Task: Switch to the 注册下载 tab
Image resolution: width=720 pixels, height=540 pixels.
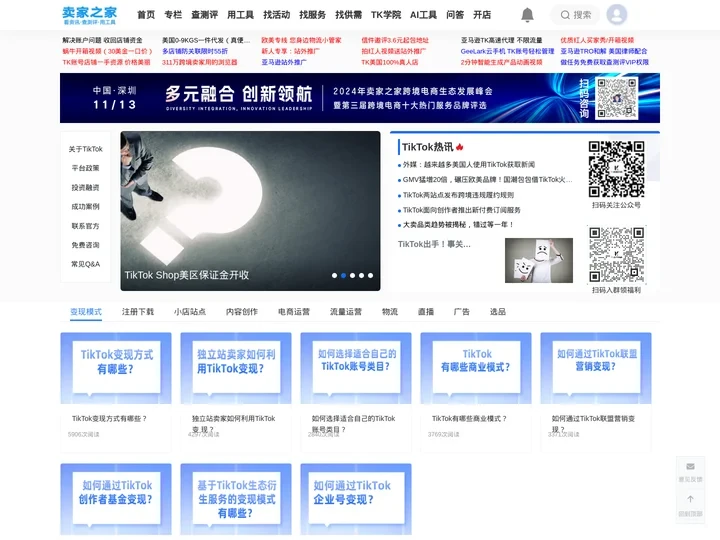Action: pyautogui.click(x=138, y=312)
